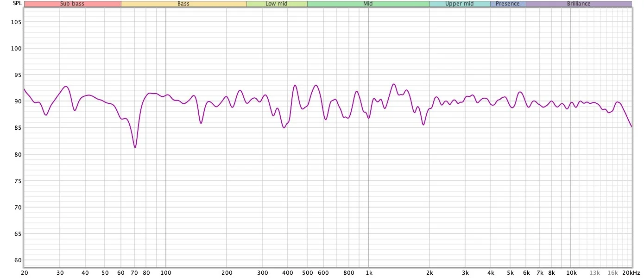Click the 13k frequency axis label
644x278 pixels.
[594, 272]
